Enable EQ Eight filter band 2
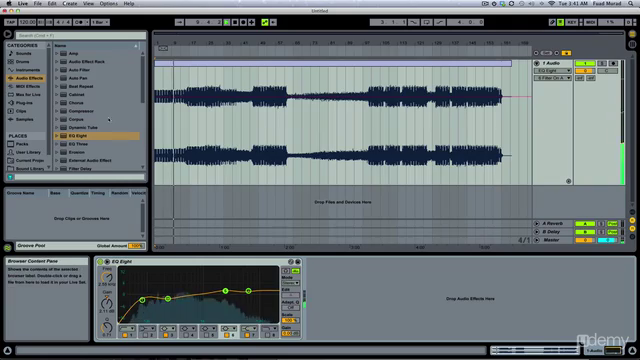640x360 pixels. 145,335
